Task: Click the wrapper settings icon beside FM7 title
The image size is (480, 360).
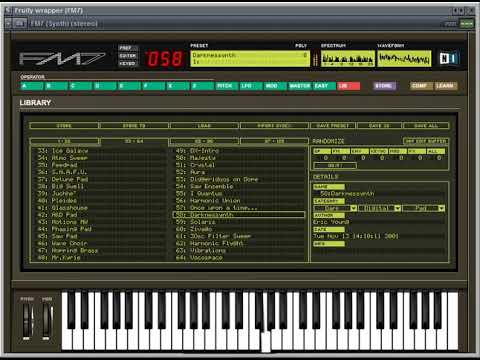Action: click(x=20, y=23)
